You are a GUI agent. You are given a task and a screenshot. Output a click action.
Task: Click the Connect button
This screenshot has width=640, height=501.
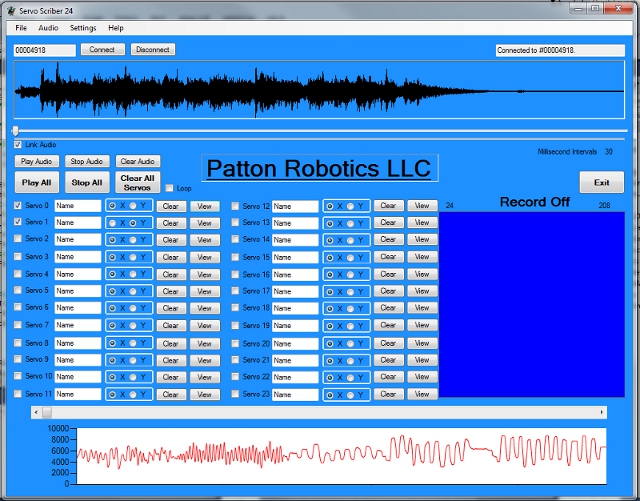click(x=102, y=49)
